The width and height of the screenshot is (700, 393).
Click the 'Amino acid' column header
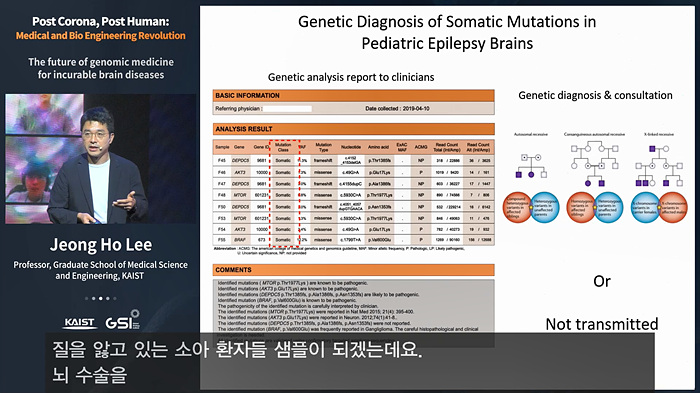coord(379,147)
